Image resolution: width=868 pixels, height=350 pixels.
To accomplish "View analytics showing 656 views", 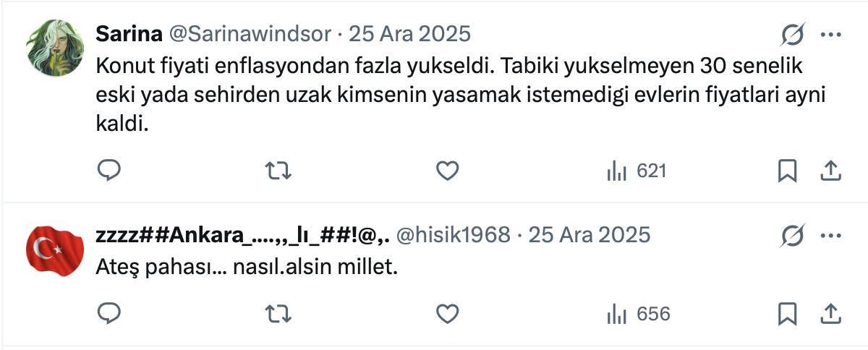I will pos(638,315).
